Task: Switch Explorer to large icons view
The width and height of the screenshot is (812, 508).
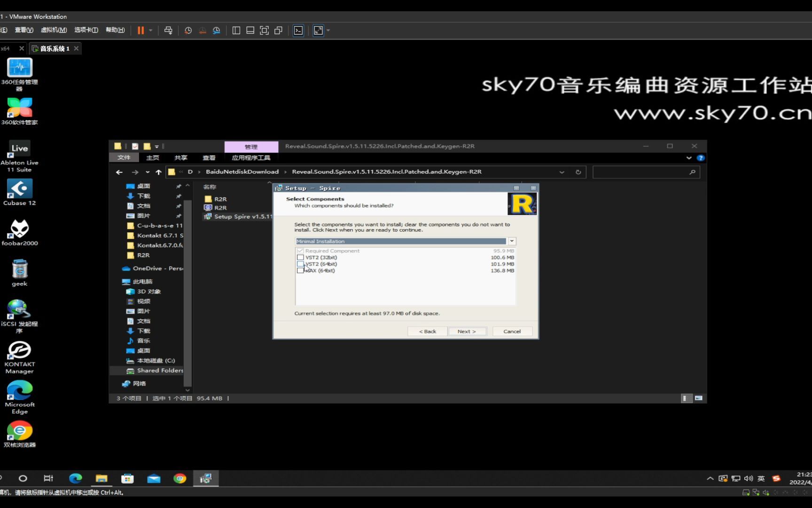Action: pyautogui.click(x=699, y=398)
